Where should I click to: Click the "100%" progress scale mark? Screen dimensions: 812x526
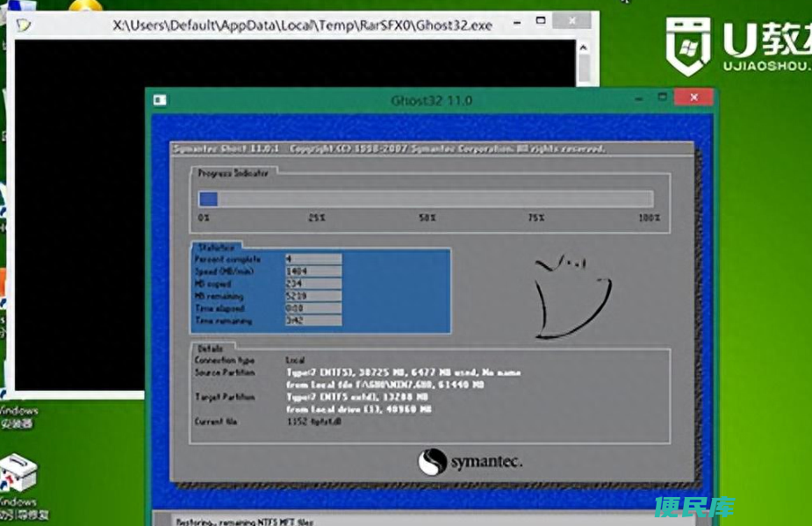pos(650,218)
